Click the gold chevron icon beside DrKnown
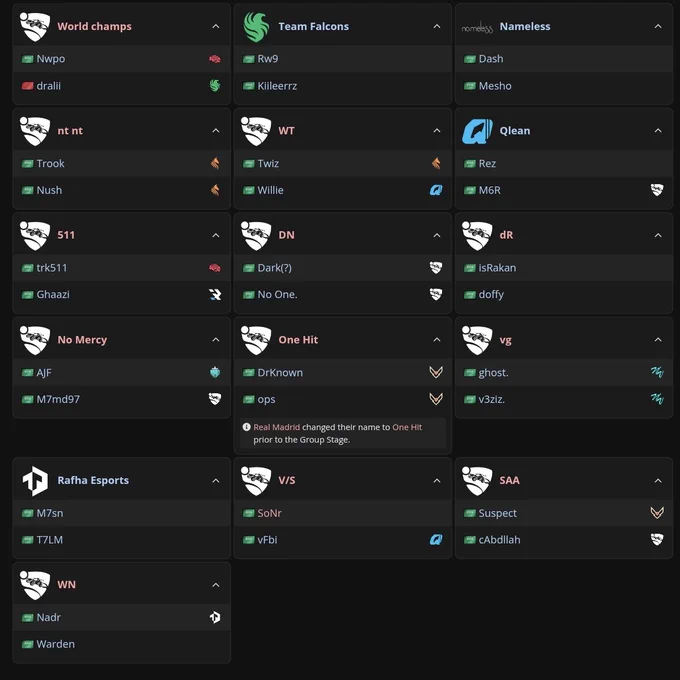 point(436,372)
